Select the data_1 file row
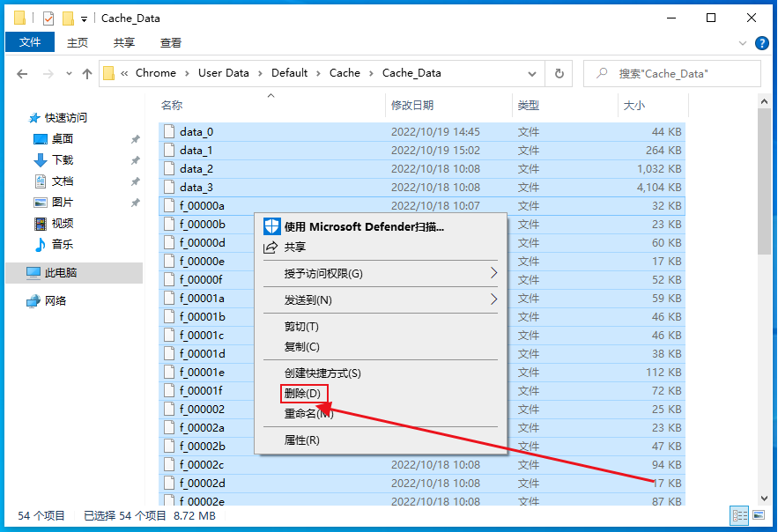 422,151
